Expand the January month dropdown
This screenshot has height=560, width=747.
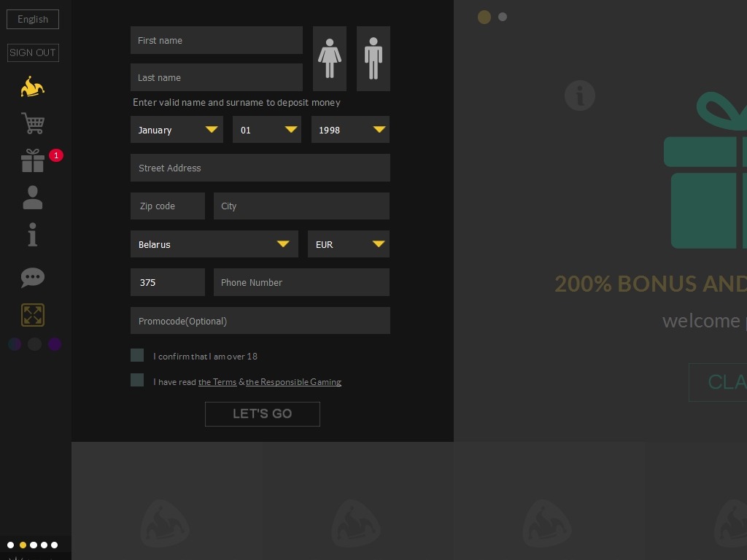pyautogui.click(x=177, y=130)
